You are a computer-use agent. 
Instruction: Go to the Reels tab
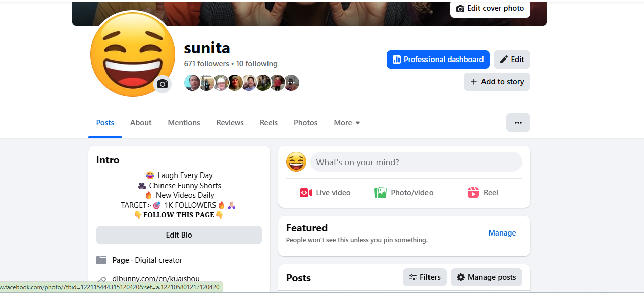[269, 123]
